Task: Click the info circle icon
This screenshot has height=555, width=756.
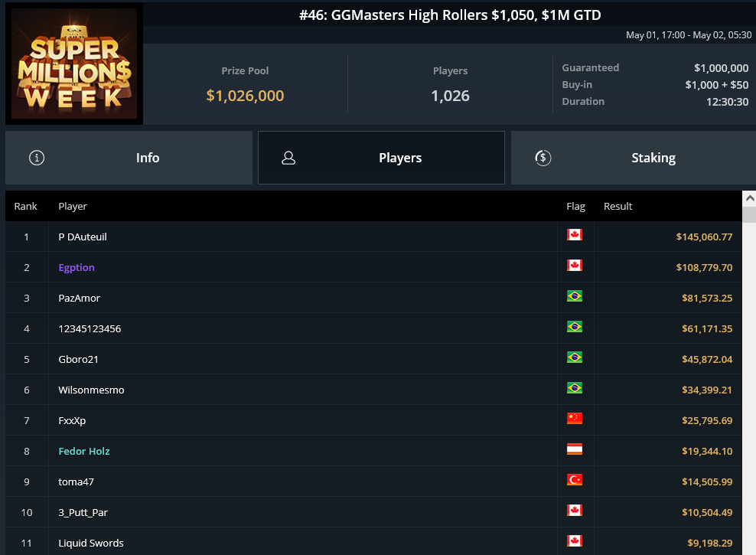Action: click(x=37, y=158)
